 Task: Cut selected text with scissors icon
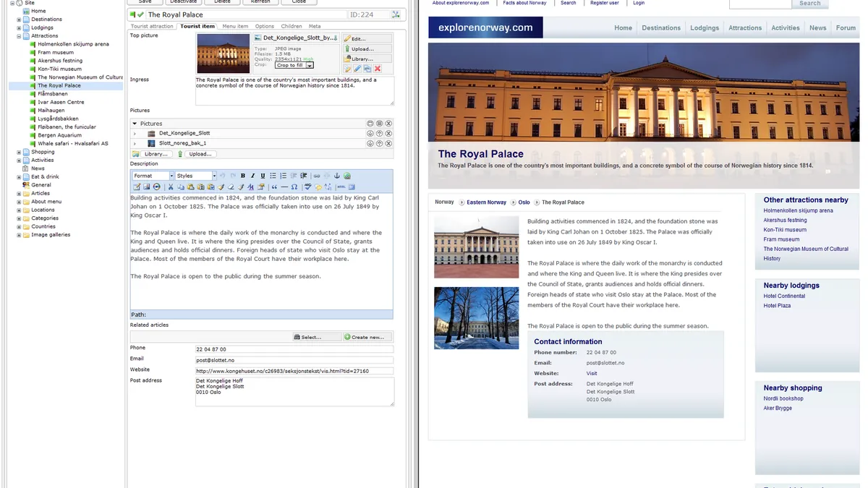pyautogui.click(x=171, y=187)
